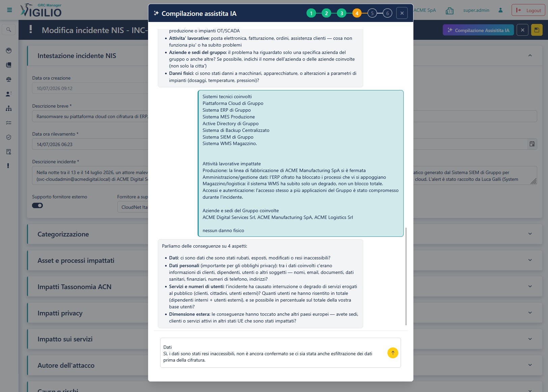Click the 'Aziende e sedi del gruppo' bullet heading
The height and width of the screenshot is (392, 548).
(x=198, y=52)
